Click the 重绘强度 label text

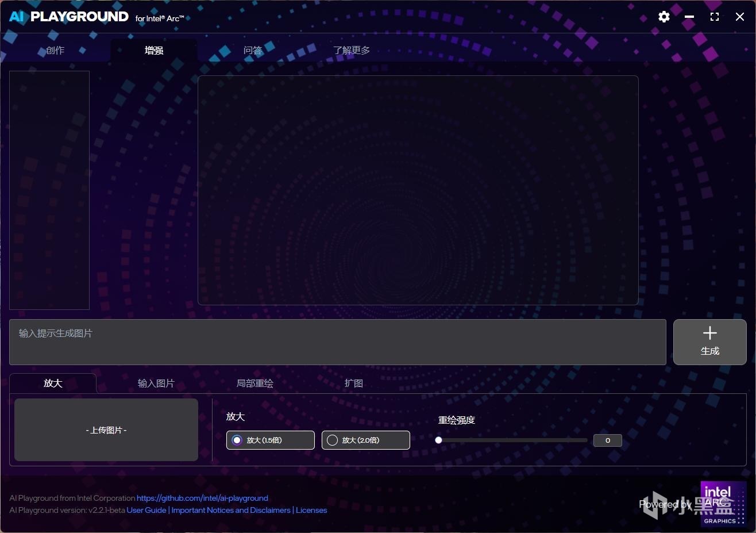pos(457,420)
